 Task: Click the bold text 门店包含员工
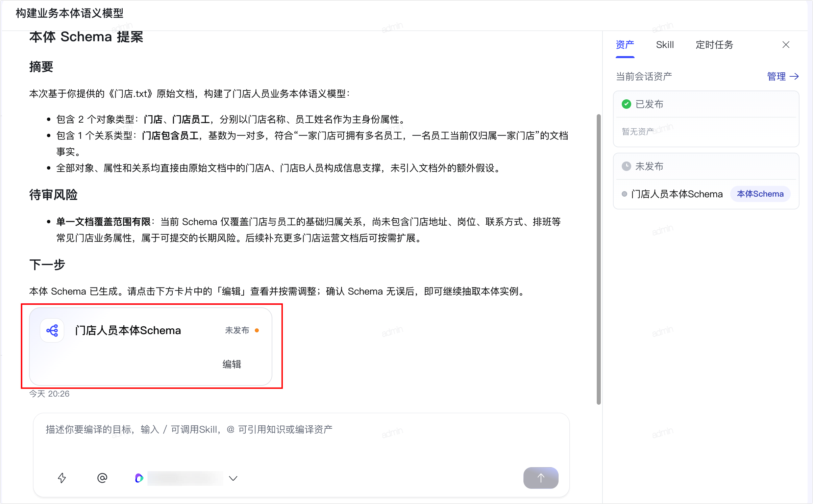(x=170, y=136)
